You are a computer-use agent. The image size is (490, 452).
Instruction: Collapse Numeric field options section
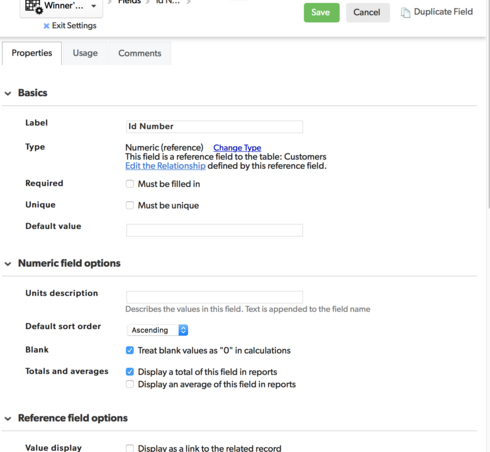pyautogui.click(x=8, y=264)
